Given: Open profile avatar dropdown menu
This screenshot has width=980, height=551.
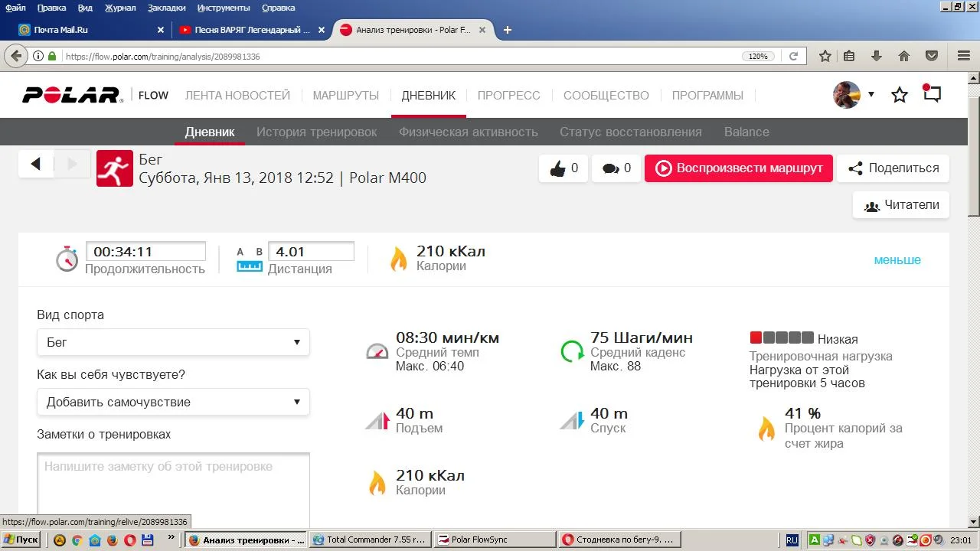Looking at the screenshot, I should tap(854, 95).
